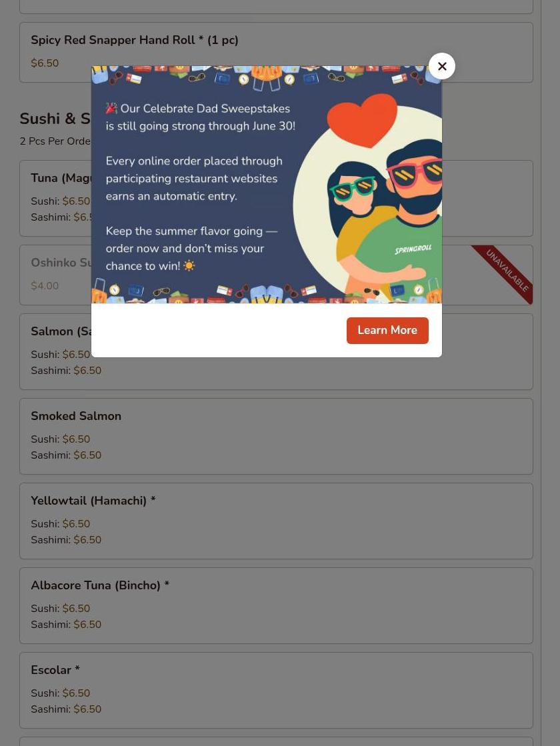Click the Salmon Sashimi $6.50 price
The height and width of the screenshot is (746, 560).
pos(87,370)
